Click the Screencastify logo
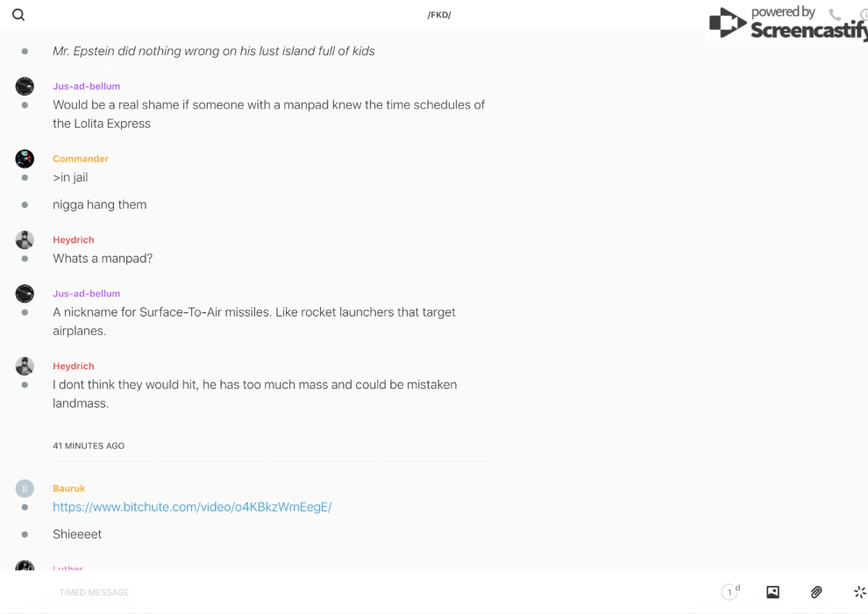This screenshot has height=614, width=868. pyautogui.click(x=786, y=24)
